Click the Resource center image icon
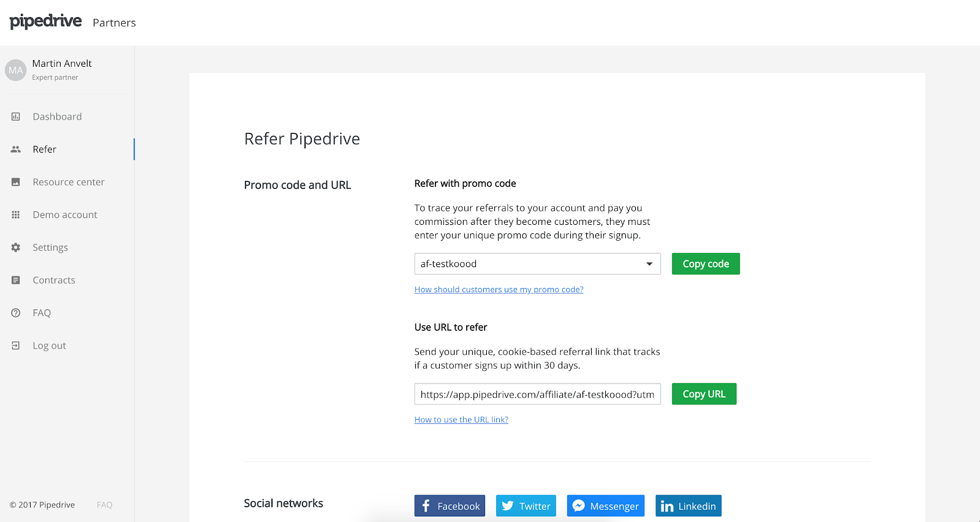Viewport: 980px width, 522px height. click(x=16, y=182)
